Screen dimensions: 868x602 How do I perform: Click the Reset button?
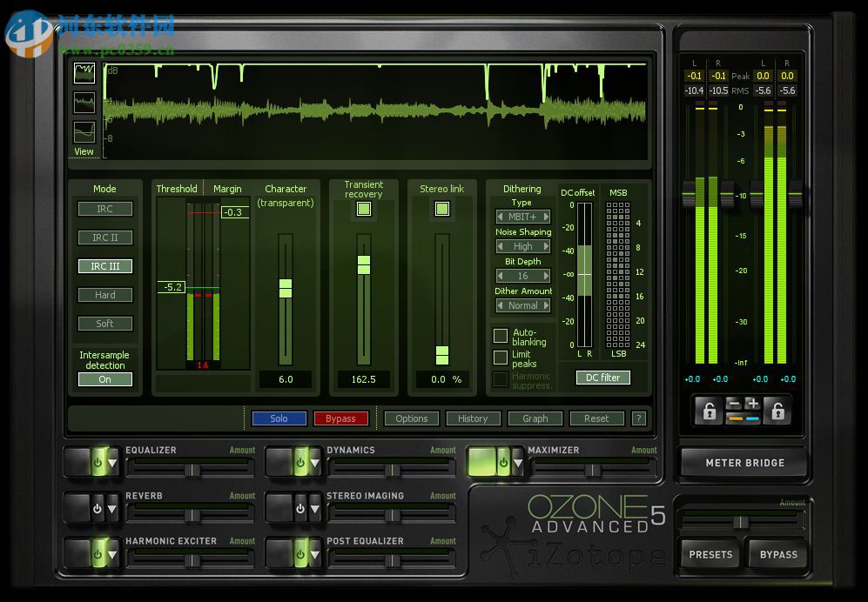coord(596,418)
